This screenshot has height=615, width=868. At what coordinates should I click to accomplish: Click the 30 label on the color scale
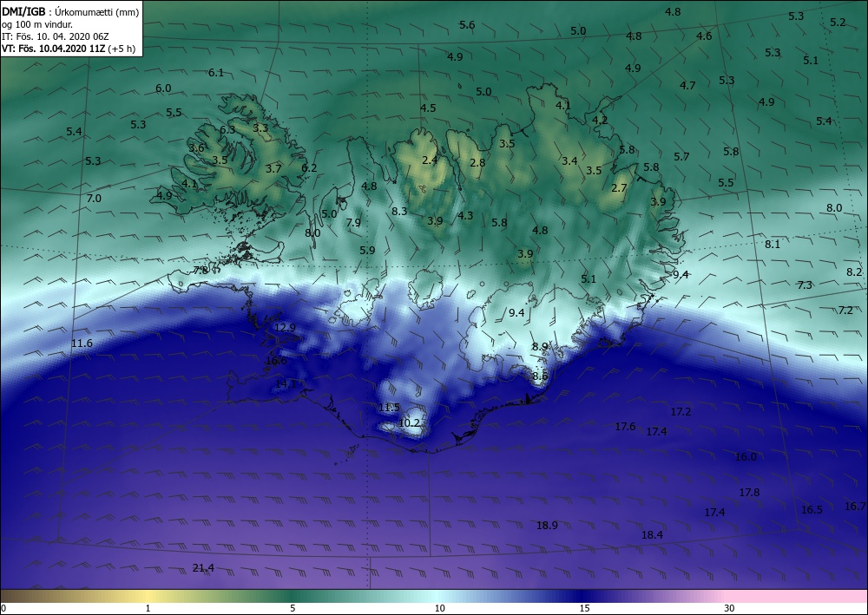[x=729, y=608]
